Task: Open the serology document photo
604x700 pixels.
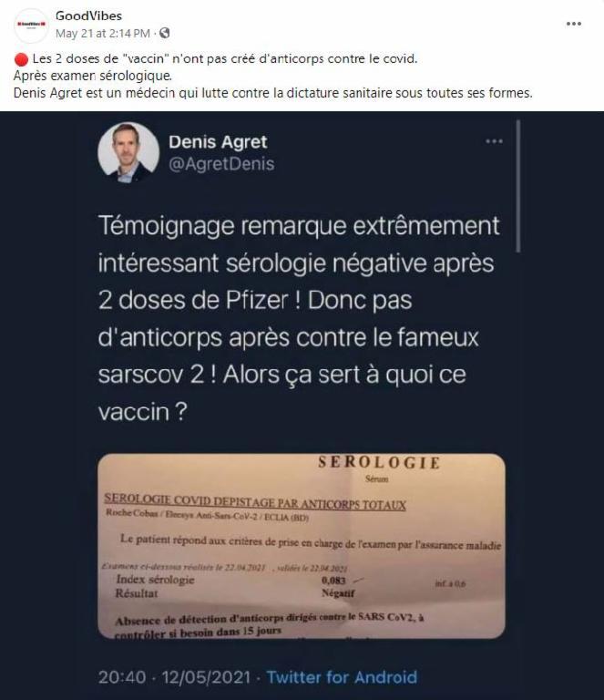Action: coord(302,546)
